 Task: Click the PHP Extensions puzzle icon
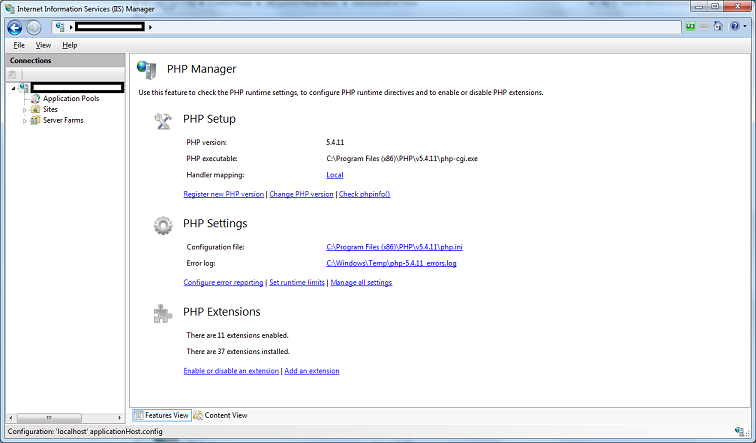point(162,313)
